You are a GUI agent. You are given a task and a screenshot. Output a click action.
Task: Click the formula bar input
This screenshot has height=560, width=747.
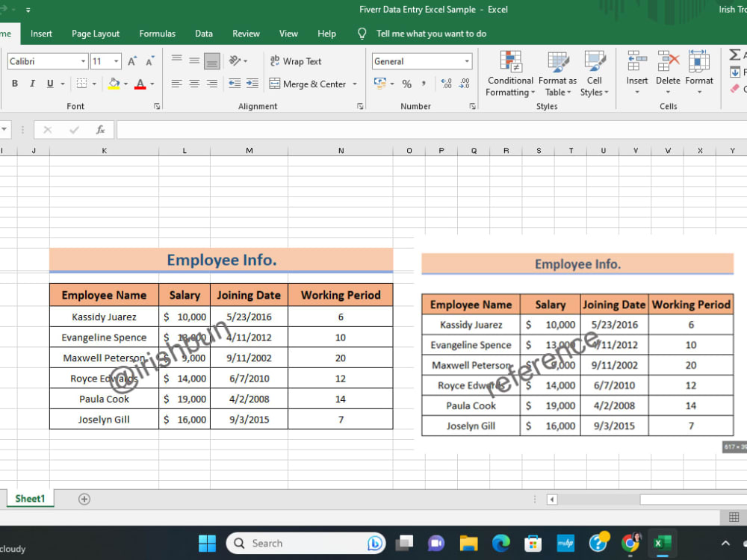[x=432, y=130]
